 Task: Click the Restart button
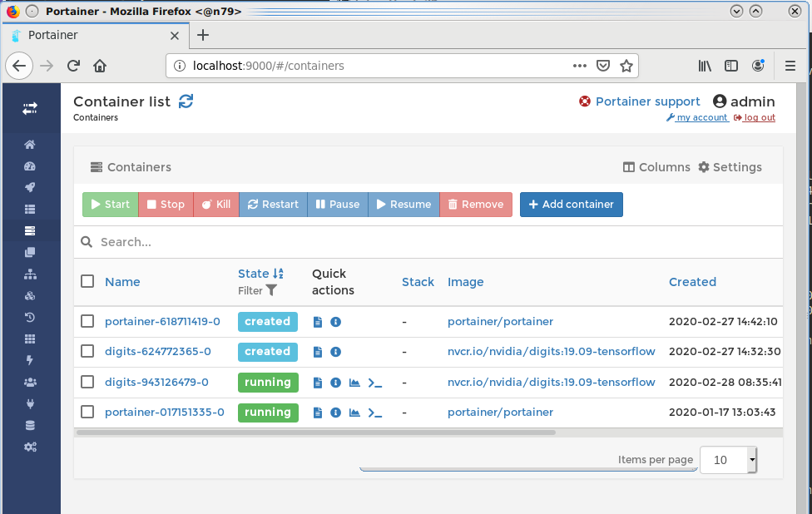273,205
